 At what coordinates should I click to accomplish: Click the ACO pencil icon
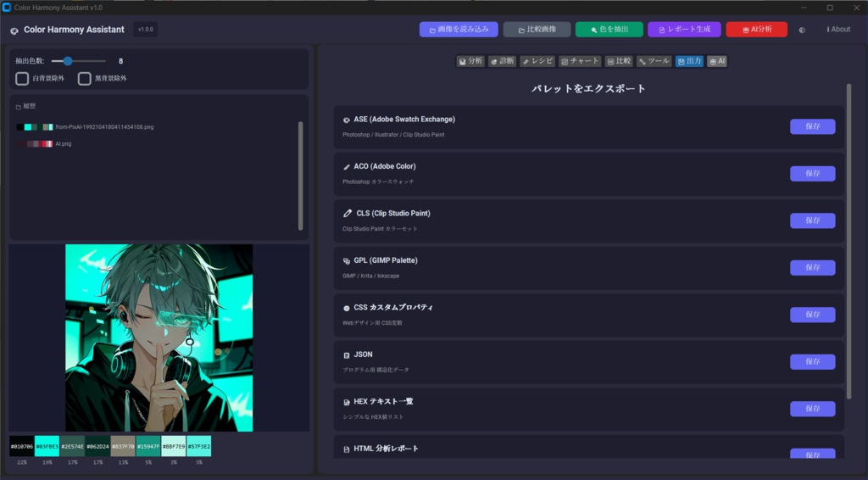(347, 167)
